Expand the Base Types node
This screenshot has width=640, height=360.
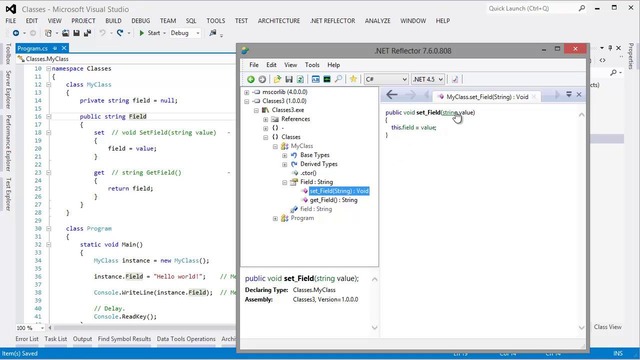(x=284, y=155)
